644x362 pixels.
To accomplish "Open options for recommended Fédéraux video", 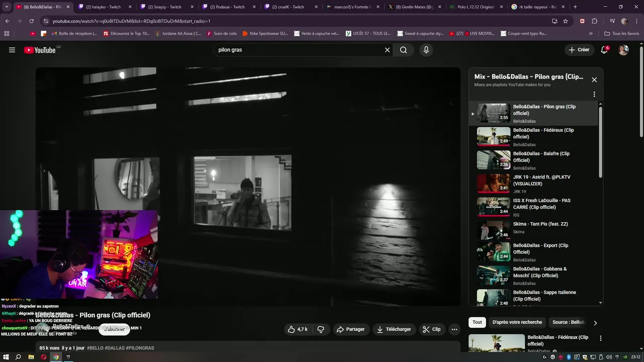I will pos(600,338).
